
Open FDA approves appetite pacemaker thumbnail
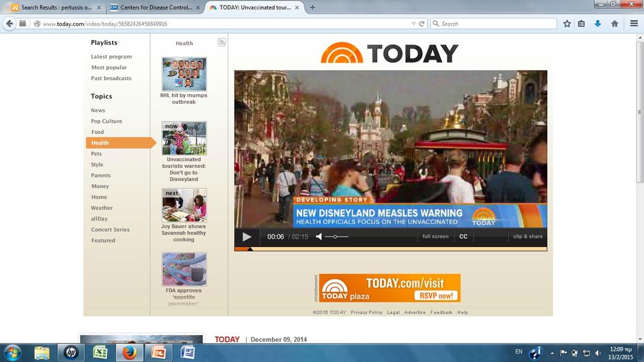point(184,269)
